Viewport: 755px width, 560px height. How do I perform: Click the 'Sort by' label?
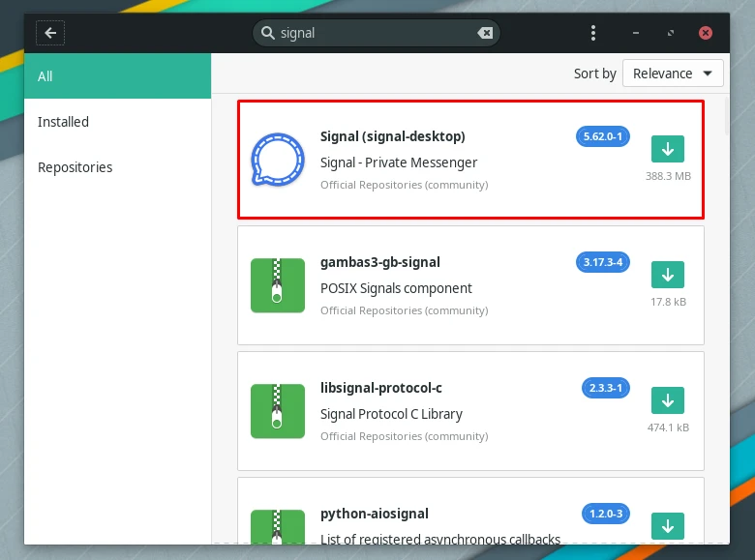point(594,74)
